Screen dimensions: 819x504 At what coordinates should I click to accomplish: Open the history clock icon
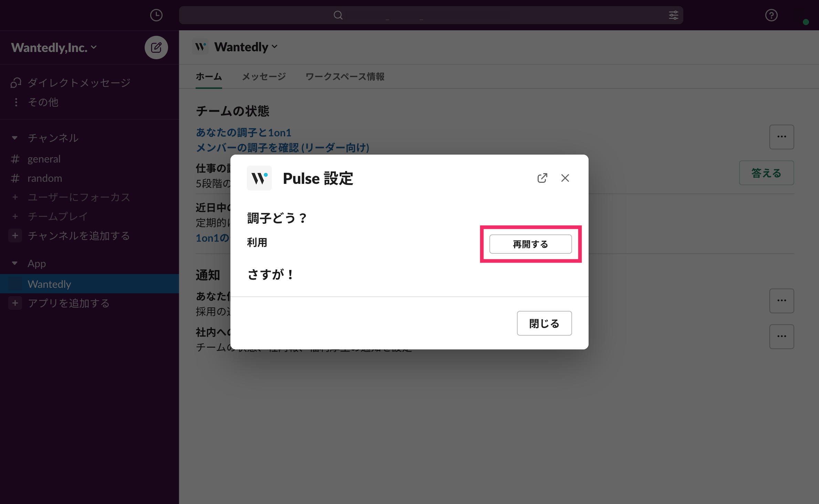[156, 15]
